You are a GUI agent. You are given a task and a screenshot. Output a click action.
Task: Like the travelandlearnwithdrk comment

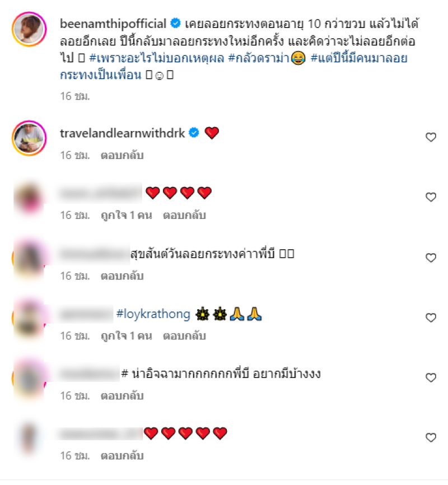pos(431,137)
